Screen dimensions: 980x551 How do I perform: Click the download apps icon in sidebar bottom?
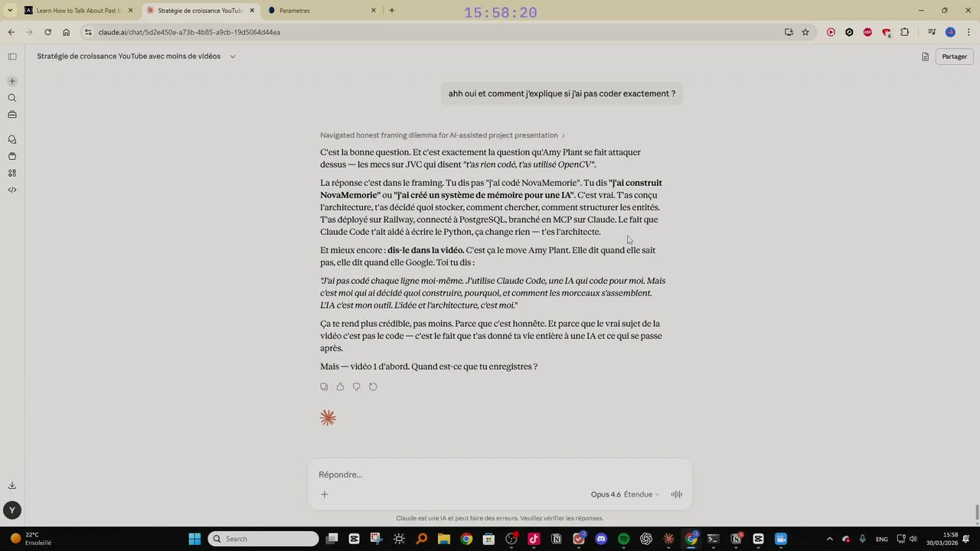tap(12, 485)
